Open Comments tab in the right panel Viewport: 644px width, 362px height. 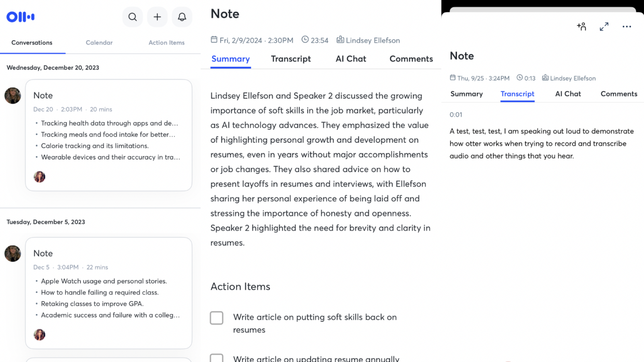click(x=619, y=94)
